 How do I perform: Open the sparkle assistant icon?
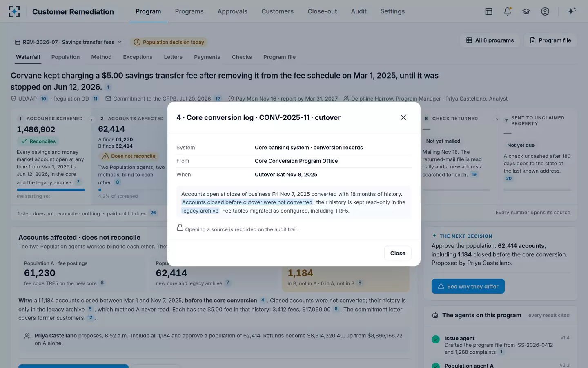[572, 11]
